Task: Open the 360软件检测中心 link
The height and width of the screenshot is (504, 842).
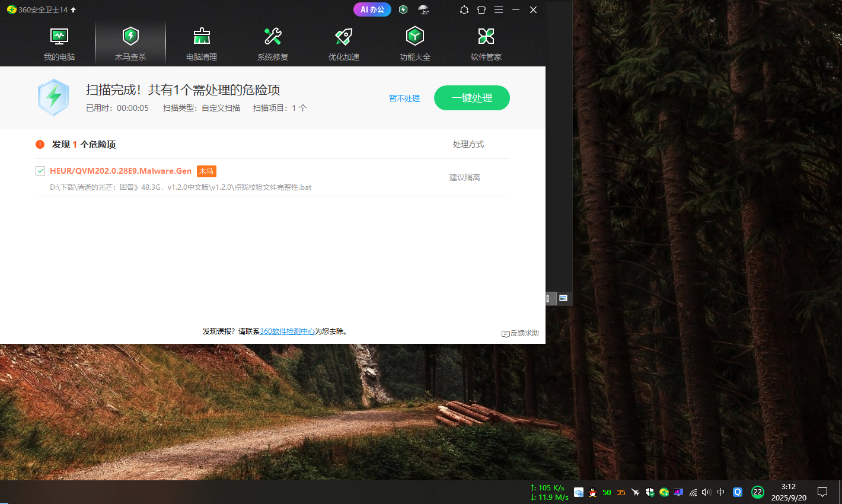Action: 286,331
